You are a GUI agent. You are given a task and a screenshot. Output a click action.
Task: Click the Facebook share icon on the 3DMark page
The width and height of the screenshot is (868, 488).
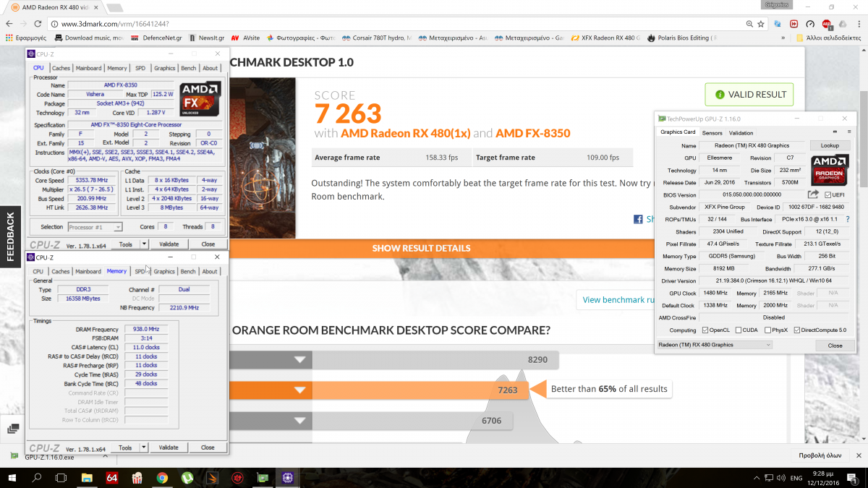coord(639,219)
